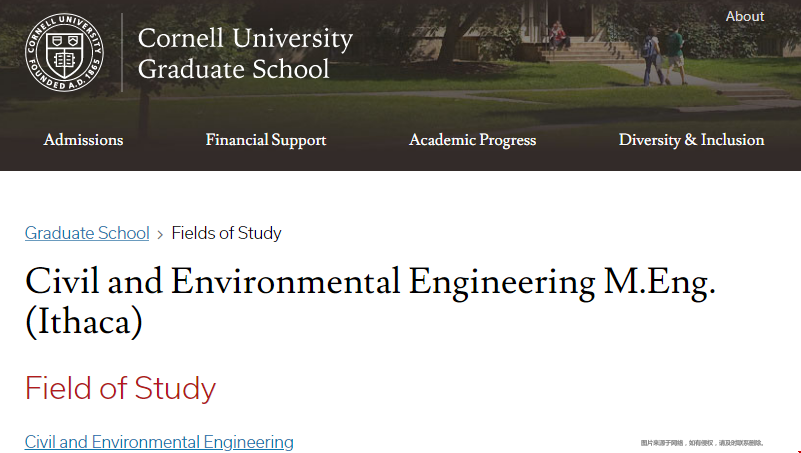
Task: Open the Academic Progress menu
Action: (473, 140)
